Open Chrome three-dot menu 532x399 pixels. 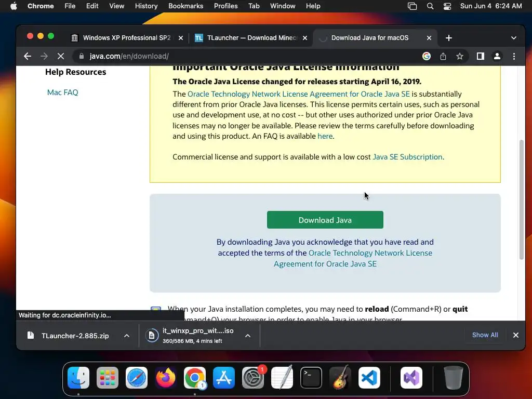514,56
